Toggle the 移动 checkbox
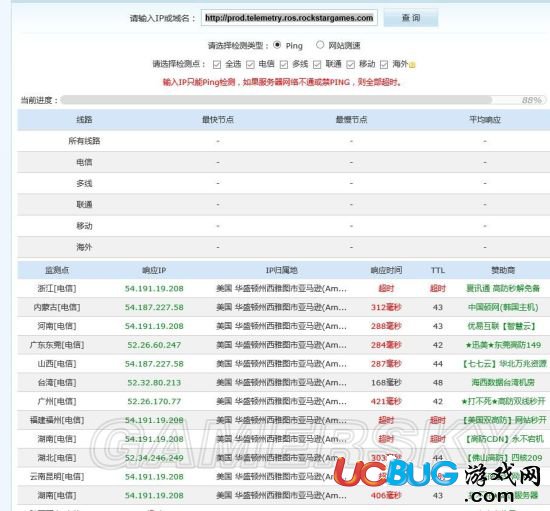Image resolution: width=550 pixels, height=511 pixels. click(x=350, y=65)
